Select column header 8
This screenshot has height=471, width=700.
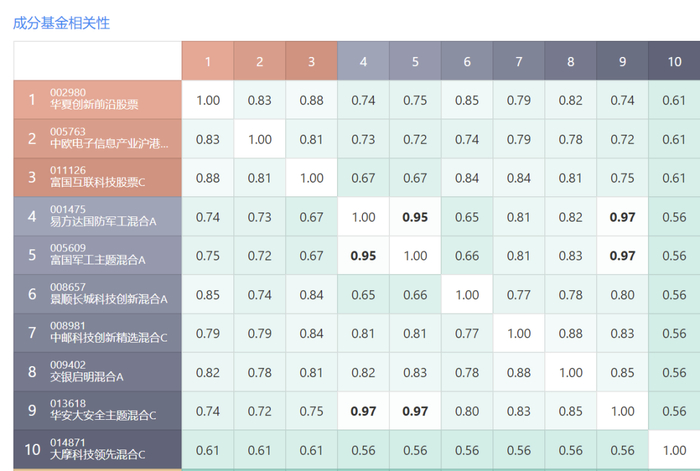(x=570, y=61)
